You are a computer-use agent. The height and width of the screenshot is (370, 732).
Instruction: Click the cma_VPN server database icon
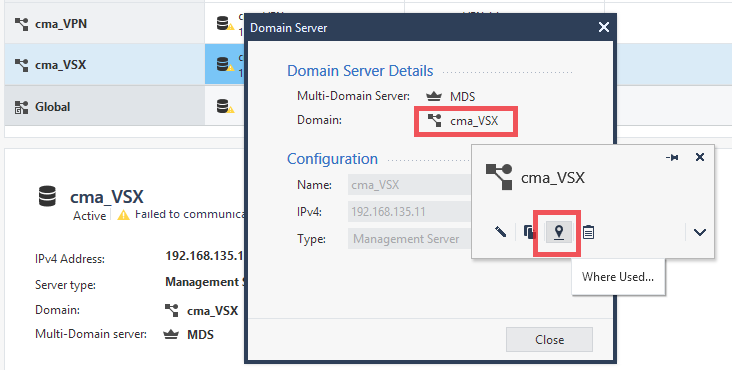click(224, 23)
